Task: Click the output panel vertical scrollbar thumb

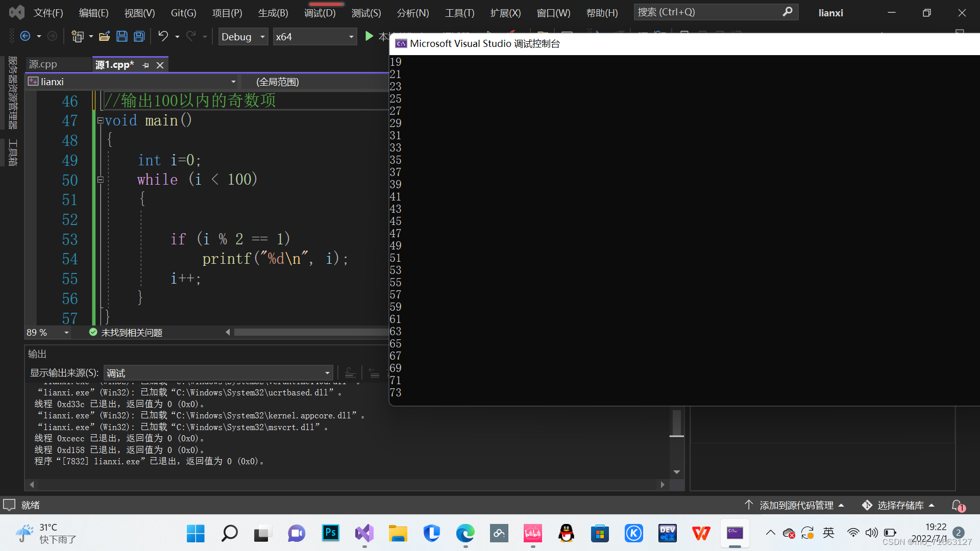Action: pos(676,423)
